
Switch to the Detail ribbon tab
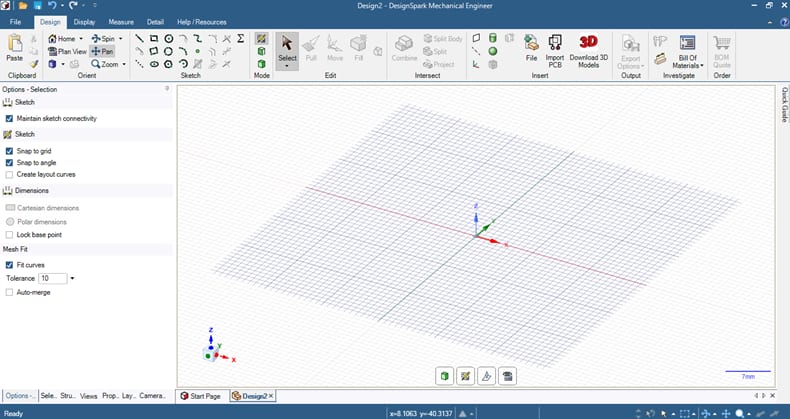click(155, 22)
